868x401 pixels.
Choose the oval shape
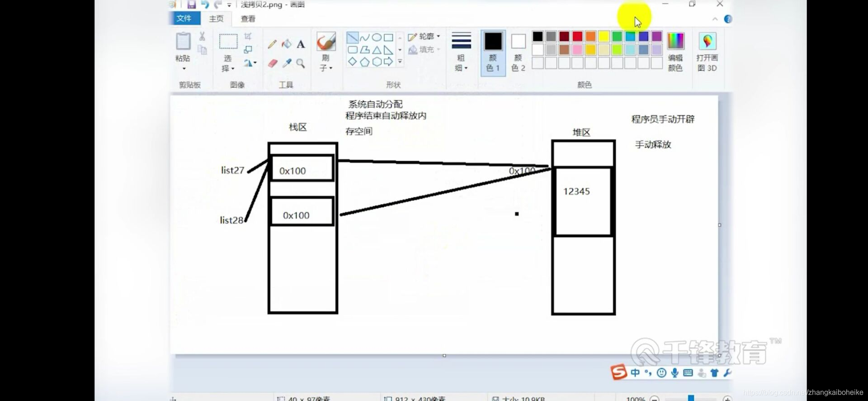(376, 38)
